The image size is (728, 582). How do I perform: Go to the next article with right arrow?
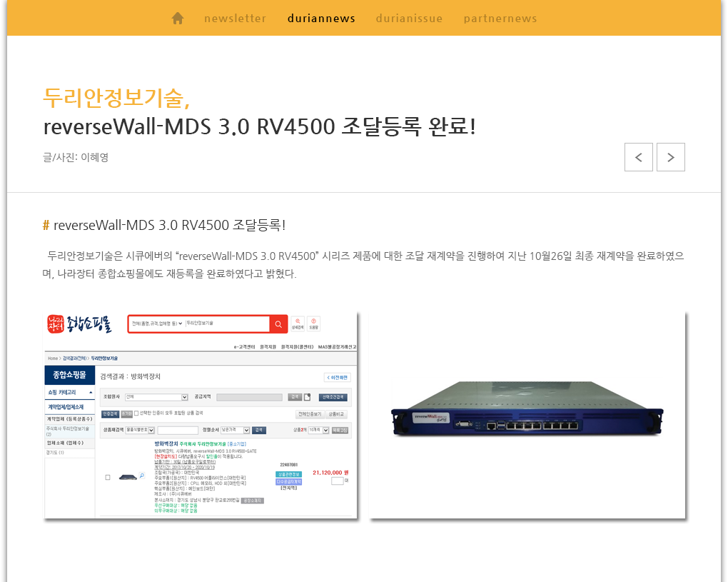(x=670, y=157)
